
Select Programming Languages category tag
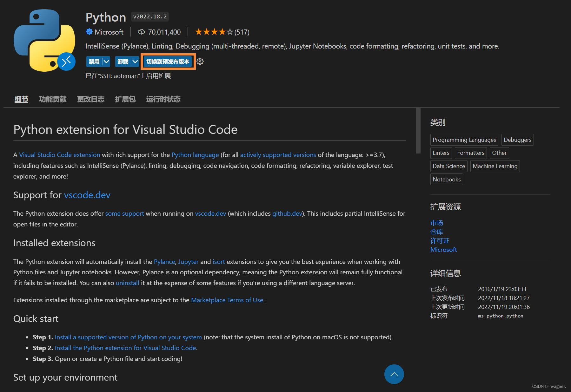tap(464, 140)
